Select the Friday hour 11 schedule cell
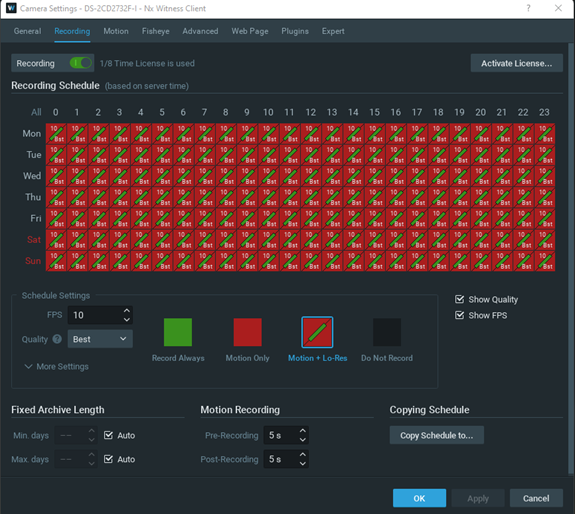Viewport: 575px width, 514px height. tap(290, 219)
